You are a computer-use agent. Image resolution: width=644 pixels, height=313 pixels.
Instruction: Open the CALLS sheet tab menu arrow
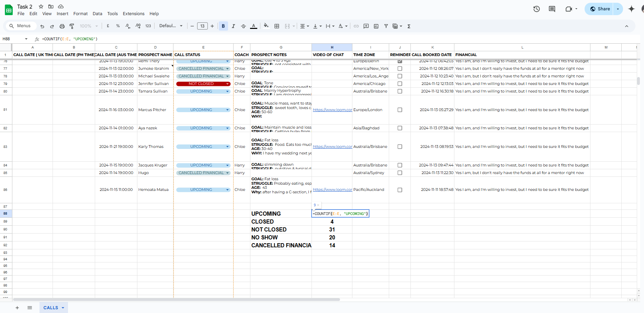coord(63,308)
